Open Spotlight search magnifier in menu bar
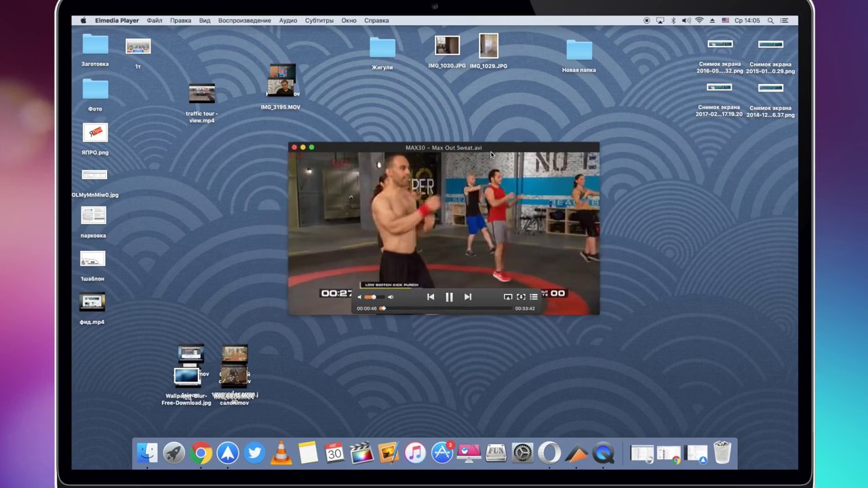Viewport: 868px width, 488px height. tap(770, 20)
